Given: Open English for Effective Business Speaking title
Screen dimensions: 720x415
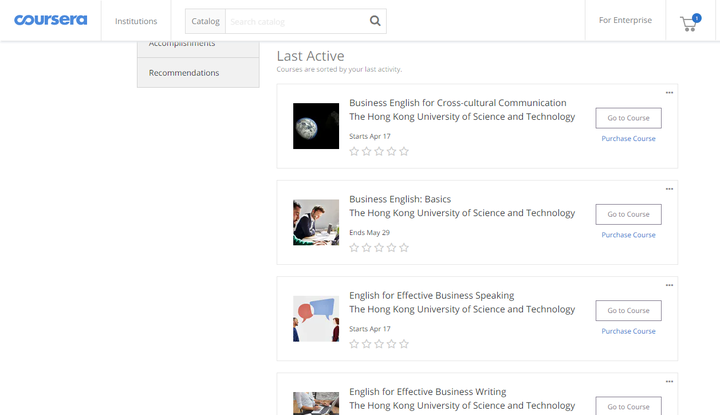Looking at the screenshot, I should 432,296.
